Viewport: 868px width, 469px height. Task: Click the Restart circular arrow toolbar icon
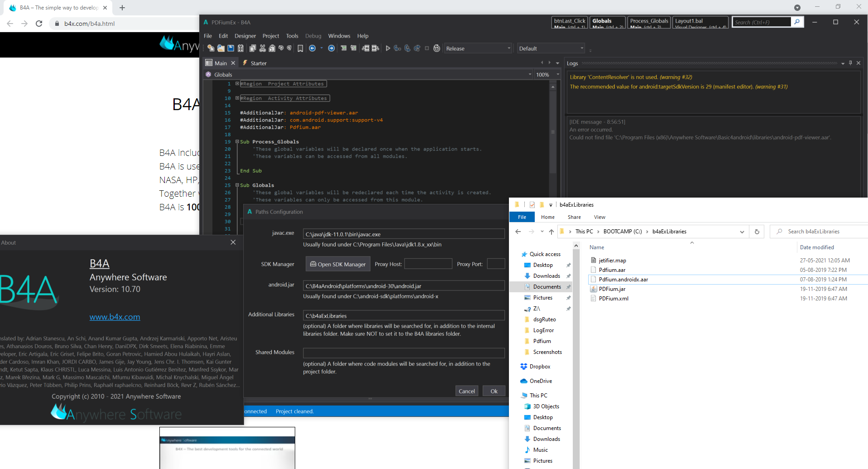[x=436, y=48]
